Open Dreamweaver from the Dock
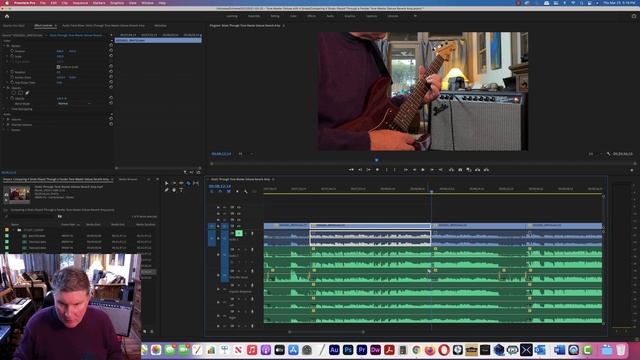This screenshot has width=640, height=360. point(375,350)
